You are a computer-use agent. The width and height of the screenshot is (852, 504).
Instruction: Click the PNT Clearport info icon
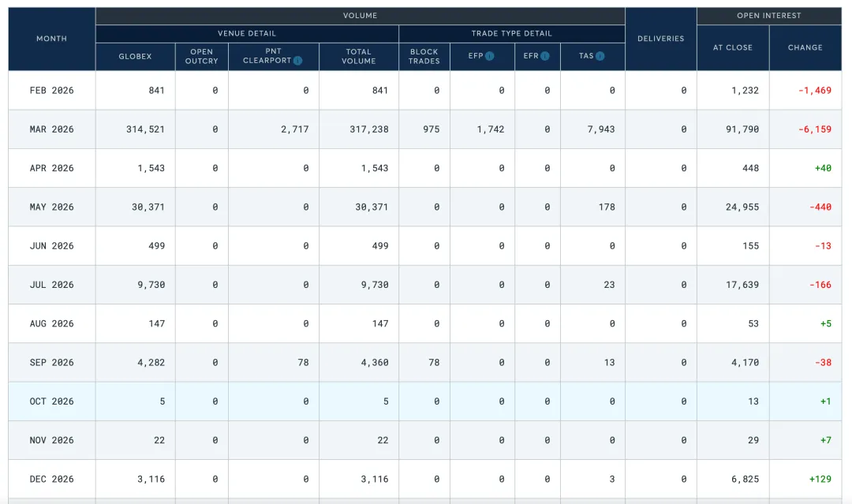tap(297, 60)
